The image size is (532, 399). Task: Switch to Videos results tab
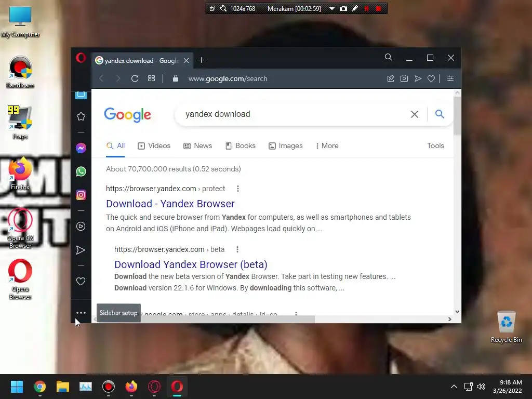point(154,145)
